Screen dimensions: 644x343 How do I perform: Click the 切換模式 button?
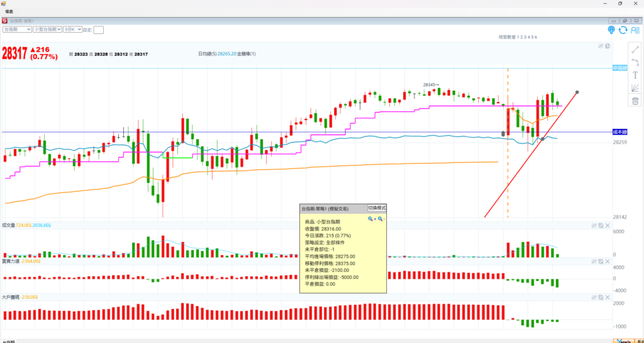[x=377, y=208]
